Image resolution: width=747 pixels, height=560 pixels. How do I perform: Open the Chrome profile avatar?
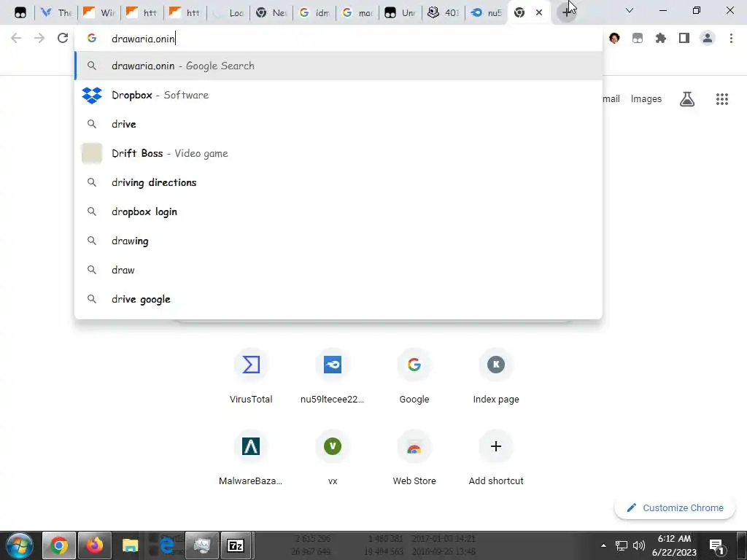point(708,38)
